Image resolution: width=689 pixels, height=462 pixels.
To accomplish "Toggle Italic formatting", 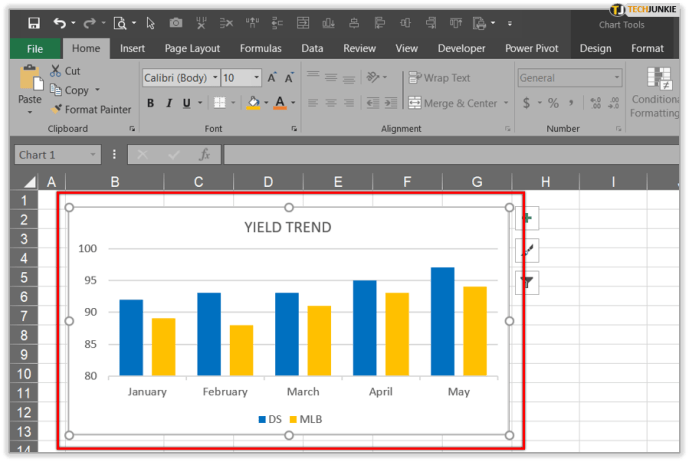I will tap(169, 103).
